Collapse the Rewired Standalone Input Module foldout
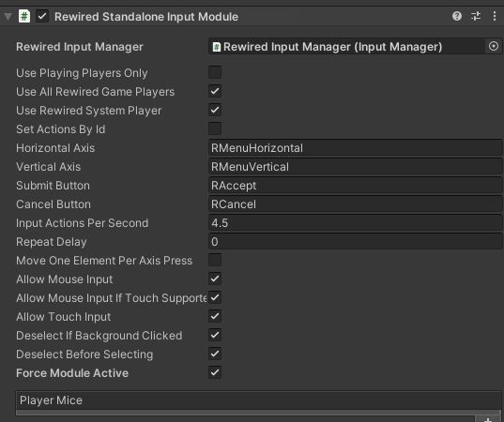The width and height of the screenshot is (504, 422). coord(8,16)
